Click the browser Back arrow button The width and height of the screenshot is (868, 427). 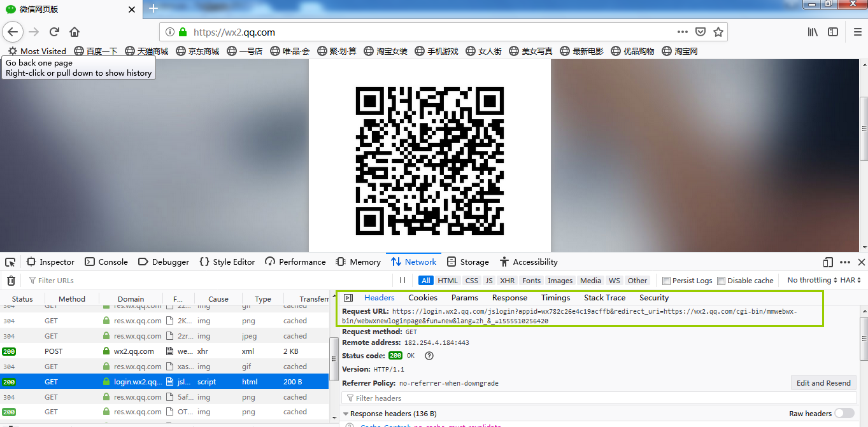click(x=13, y=32)
